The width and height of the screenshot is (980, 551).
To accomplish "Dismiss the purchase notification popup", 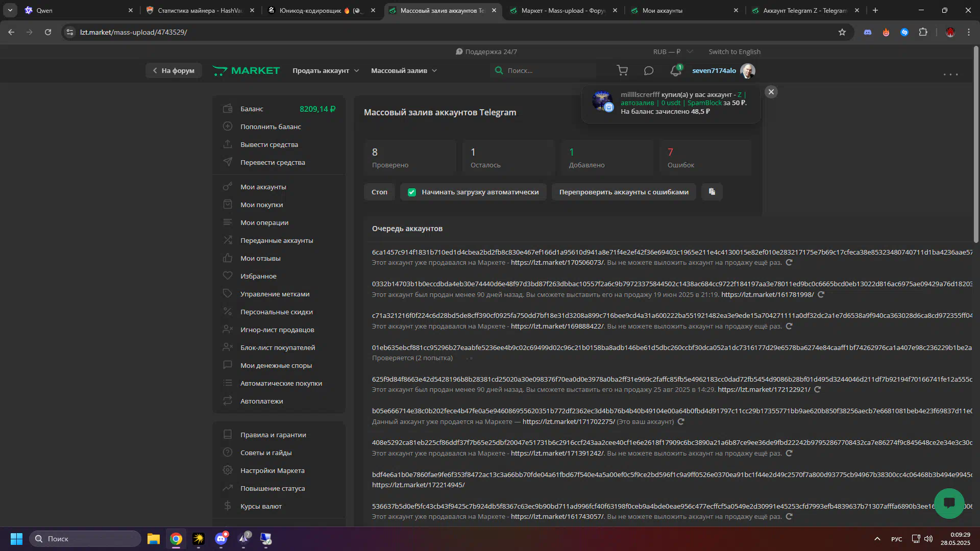I will (x=771, y=92).
